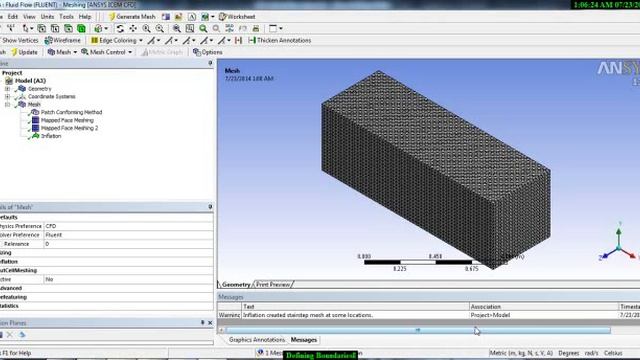Image resolution: width=640 pixels, height=360 pixels.
Task: Open the Edit menu
Action: pos(13,17)
